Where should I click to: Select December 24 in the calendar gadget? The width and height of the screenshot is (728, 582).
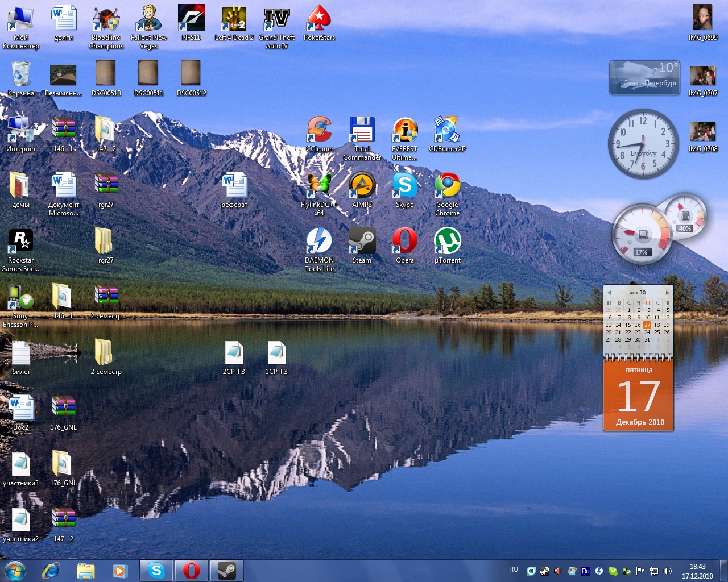(x=647, y=332)
